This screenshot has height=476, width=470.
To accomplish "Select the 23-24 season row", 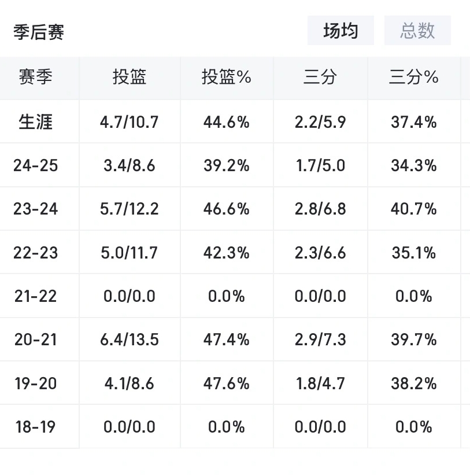I will [x=36, y=209].
